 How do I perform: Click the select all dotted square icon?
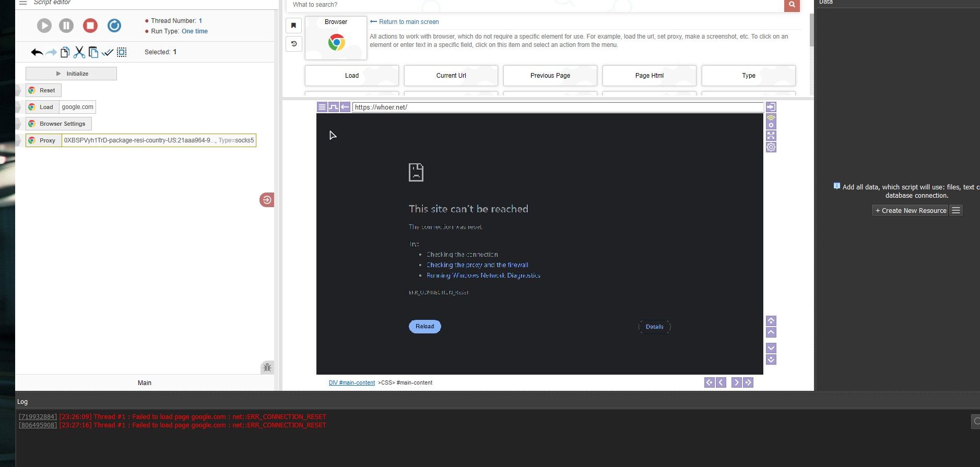pos(122,52)
